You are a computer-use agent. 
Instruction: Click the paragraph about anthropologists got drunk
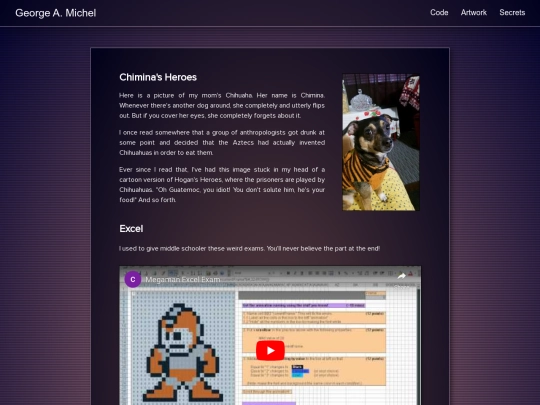pos(222,143)
